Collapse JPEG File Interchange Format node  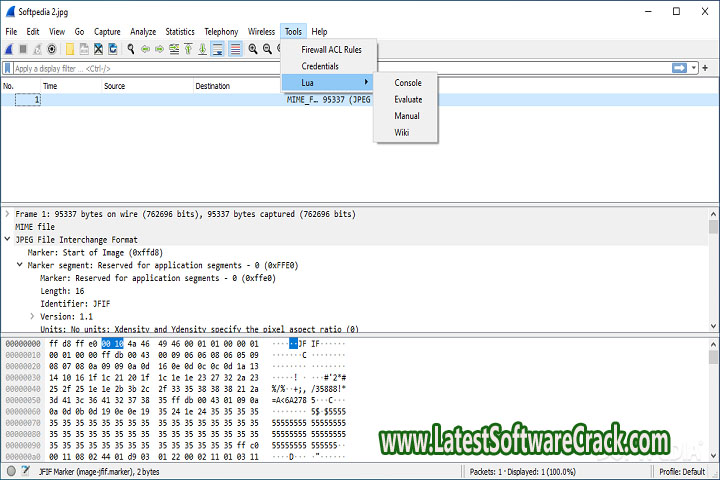coord(7,239)
